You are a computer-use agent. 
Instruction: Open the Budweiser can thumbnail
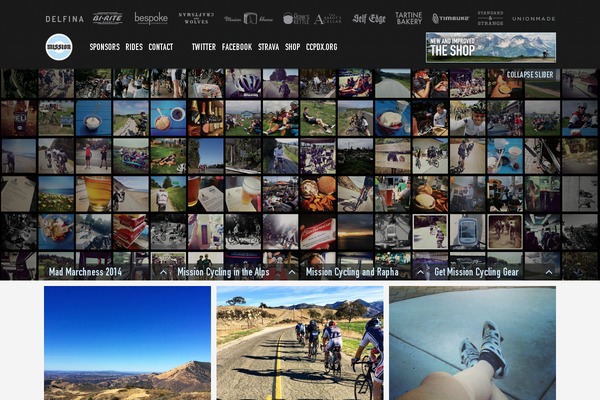[x=318, y=232]
